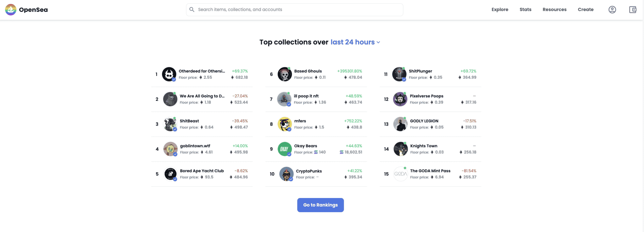Expand the last 24 hours dropdown

[x=355, y=42]
